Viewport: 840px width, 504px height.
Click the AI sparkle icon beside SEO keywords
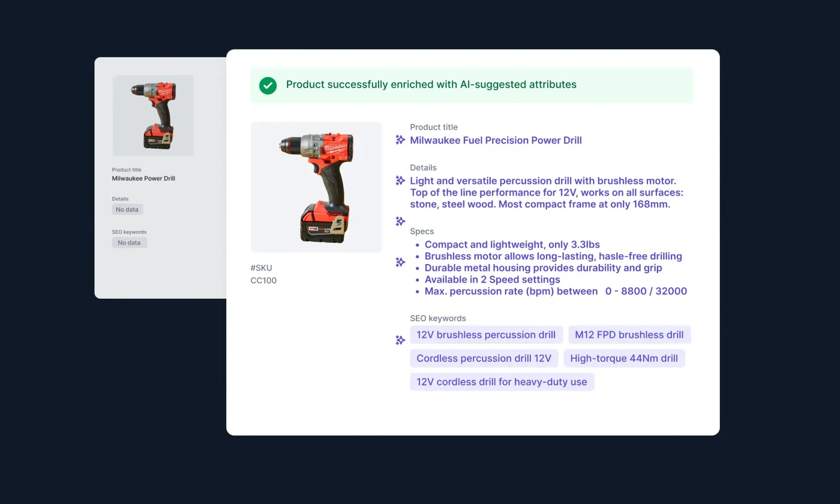[400, 340]
